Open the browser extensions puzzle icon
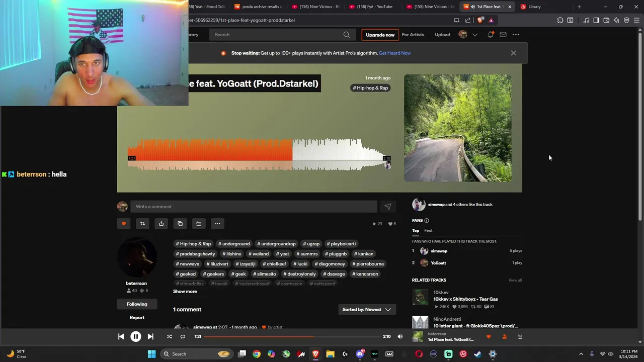644x362 pixels. click(560, 20)
